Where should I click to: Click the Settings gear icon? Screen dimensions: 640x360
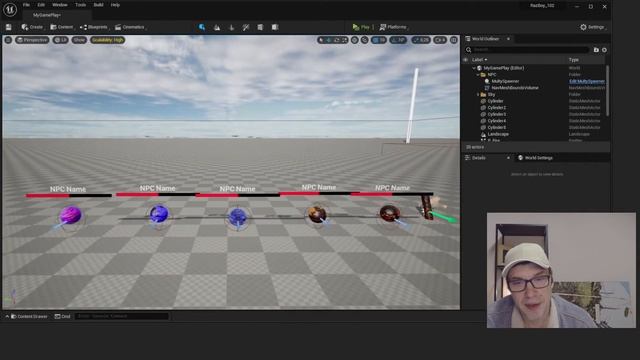point(583,27)
